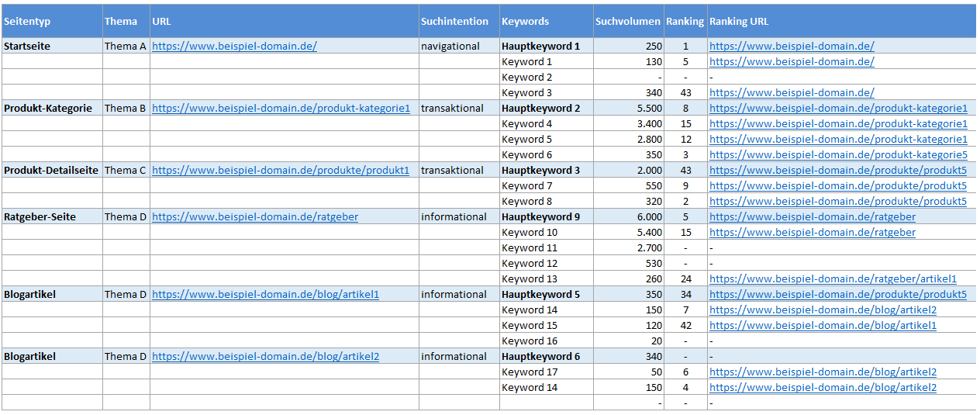Select the Produkt-Kategorie cell

pyautogui.click(x=52, y=108)
